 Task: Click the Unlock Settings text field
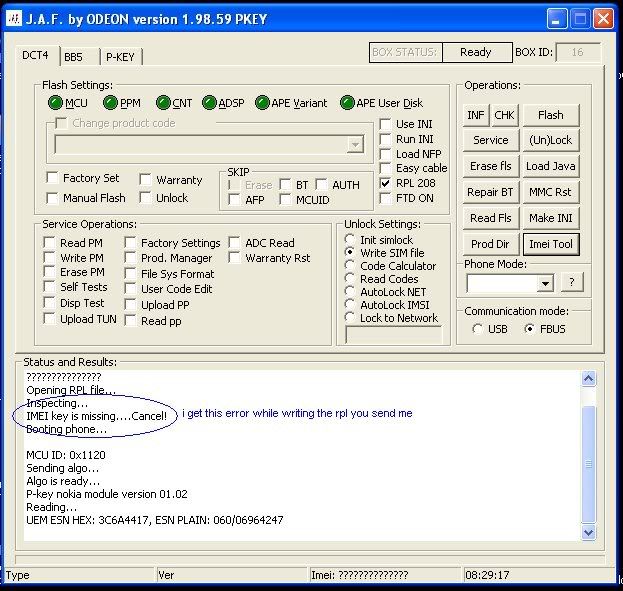(394, 335)
